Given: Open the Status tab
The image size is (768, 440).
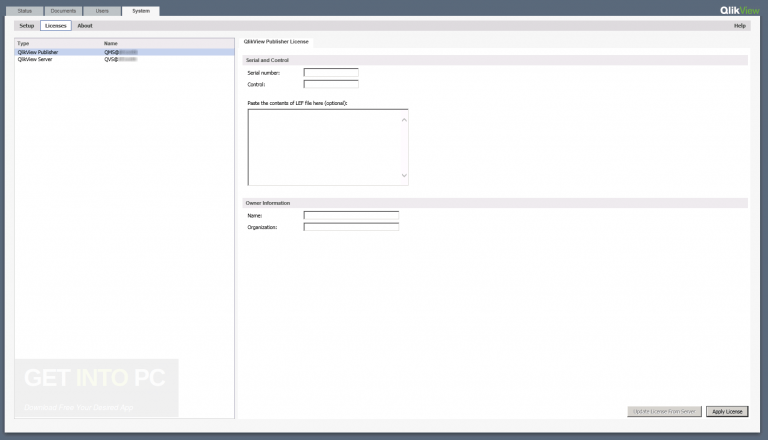Looking at the screenshot, I should 24,11.
